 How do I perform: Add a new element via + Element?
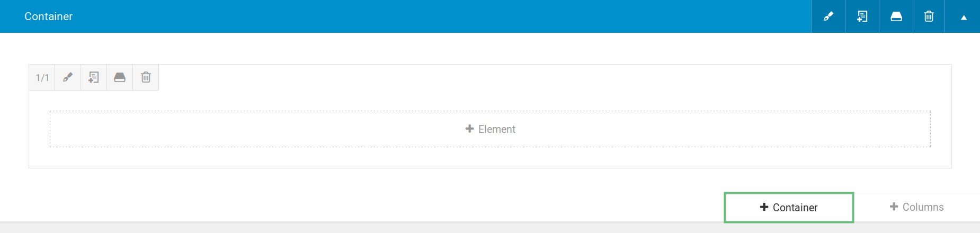tap(490, 129)
